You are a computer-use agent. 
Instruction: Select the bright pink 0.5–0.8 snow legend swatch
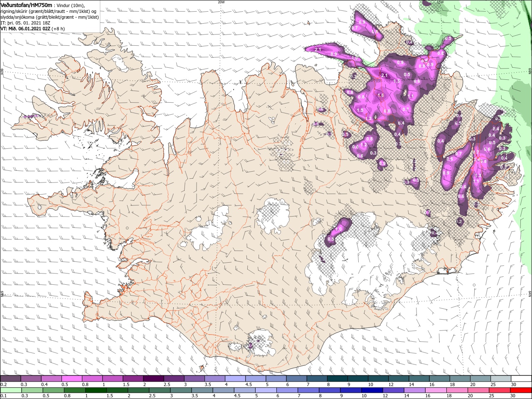tap(71, 379)
